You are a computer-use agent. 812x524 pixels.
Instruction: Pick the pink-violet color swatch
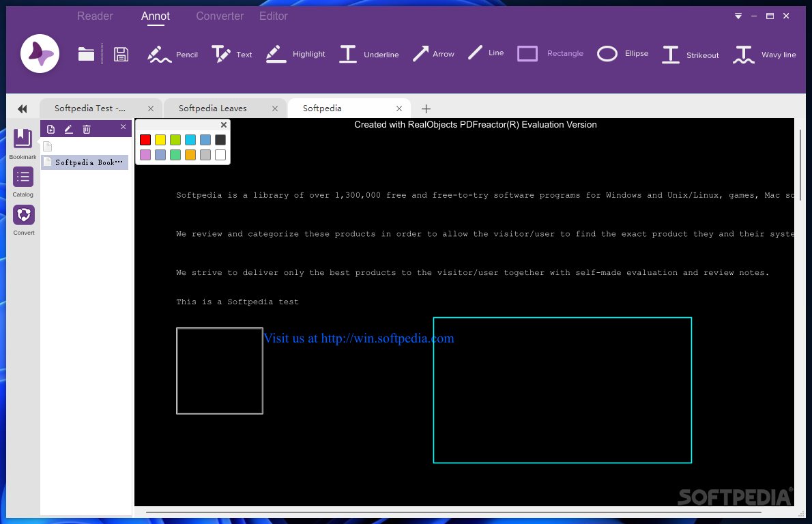(x=145, y=155)
